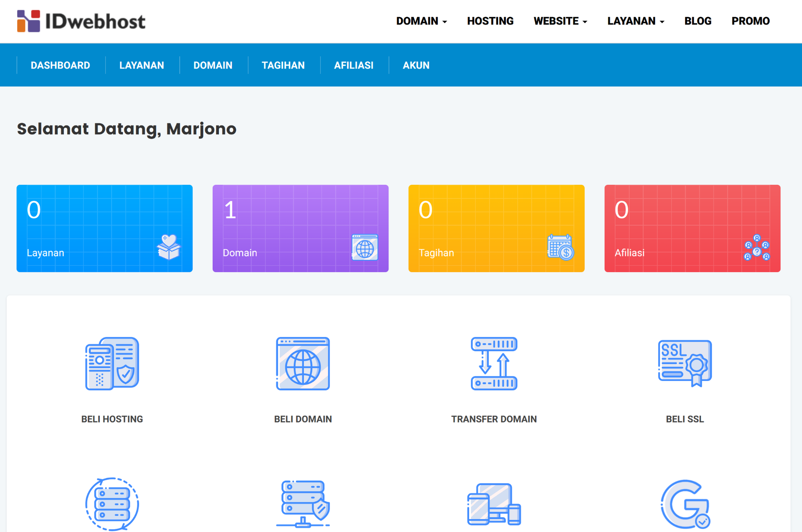Click the multi-device monitor icon
Screen dimensions: 802x532
point(494,504)
